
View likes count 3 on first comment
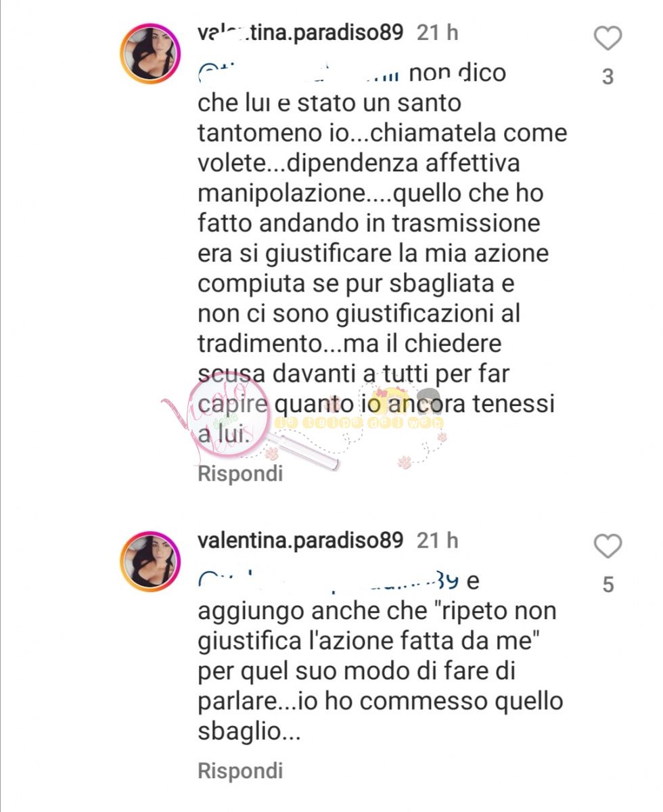[608, 77]
